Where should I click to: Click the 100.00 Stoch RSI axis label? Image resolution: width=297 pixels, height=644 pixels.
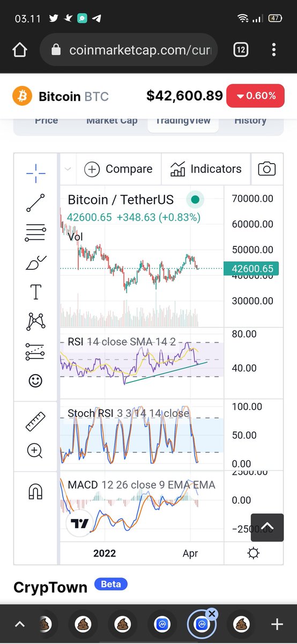(247, 407)
